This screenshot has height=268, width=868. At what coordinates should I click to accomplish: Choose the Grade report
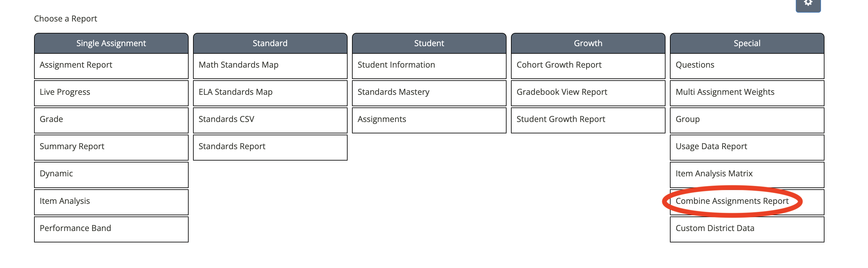[x=111, y=120]
